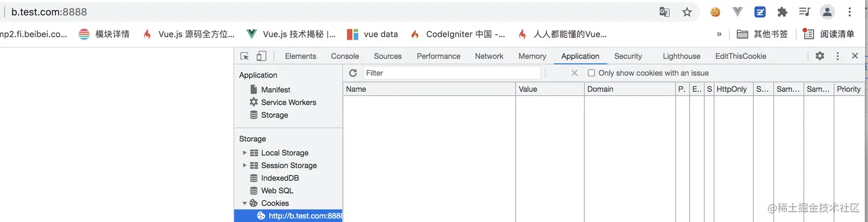Viewport: 868px width, 222px height.
Task: Toggle the device toolbar icon
Action: coord(261,56)
